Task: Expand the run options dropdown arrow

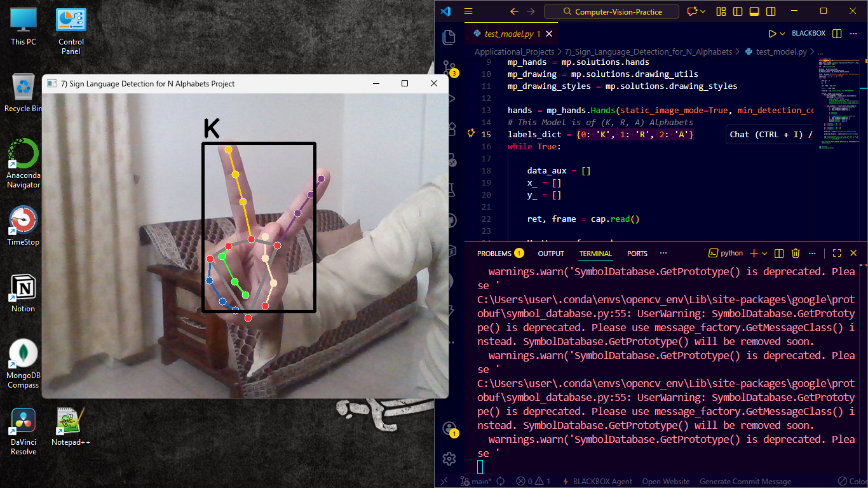Action: [x=783, y=34]
